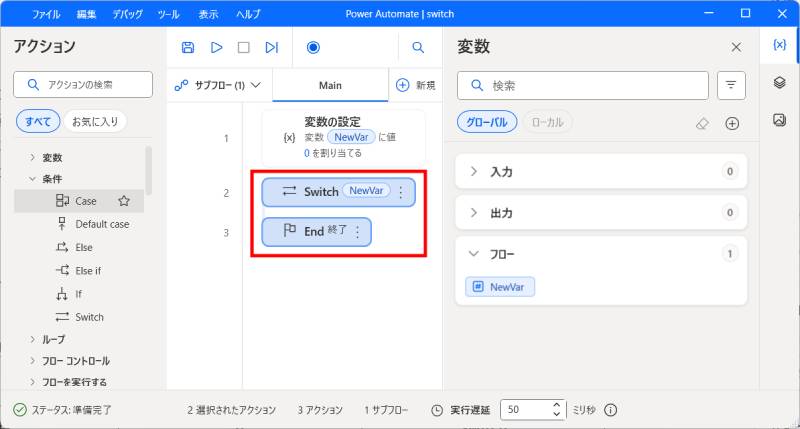Open the flow search magnifier icon

click(x=418, y=47)
